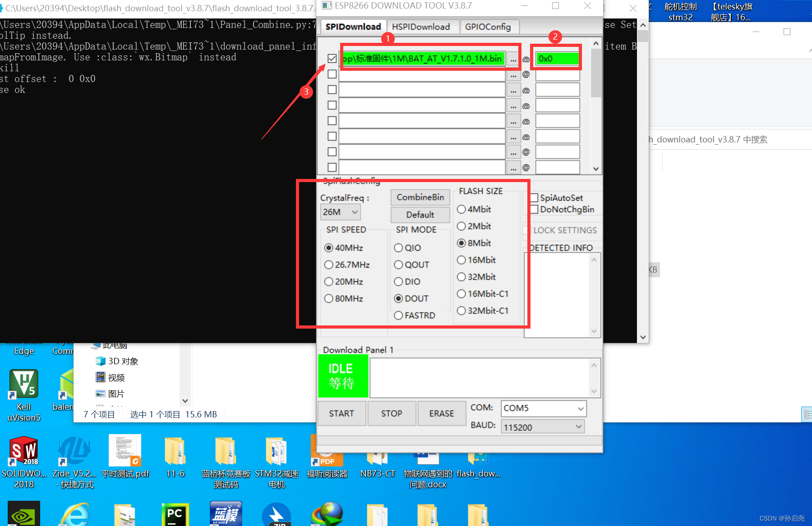Click the CombineBin button
812x526 pixels.
point(420,197)
